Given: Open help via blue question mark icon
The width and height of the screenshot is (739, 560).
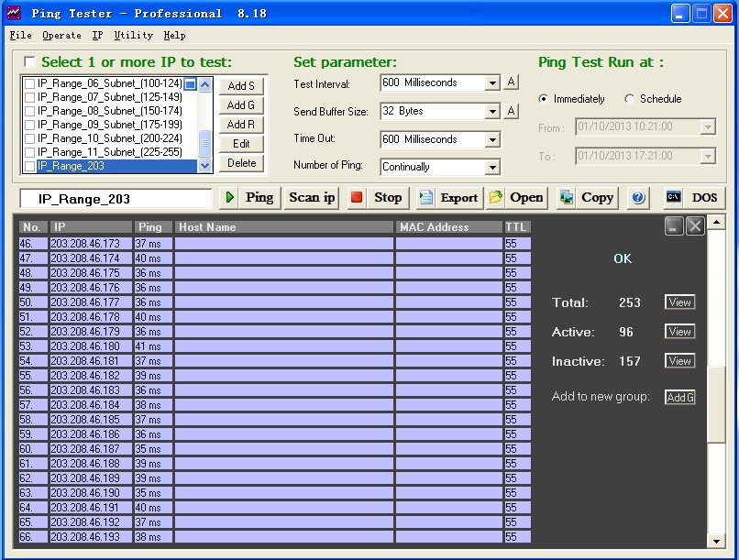Looking at the screenshot, I should point(638,198).
